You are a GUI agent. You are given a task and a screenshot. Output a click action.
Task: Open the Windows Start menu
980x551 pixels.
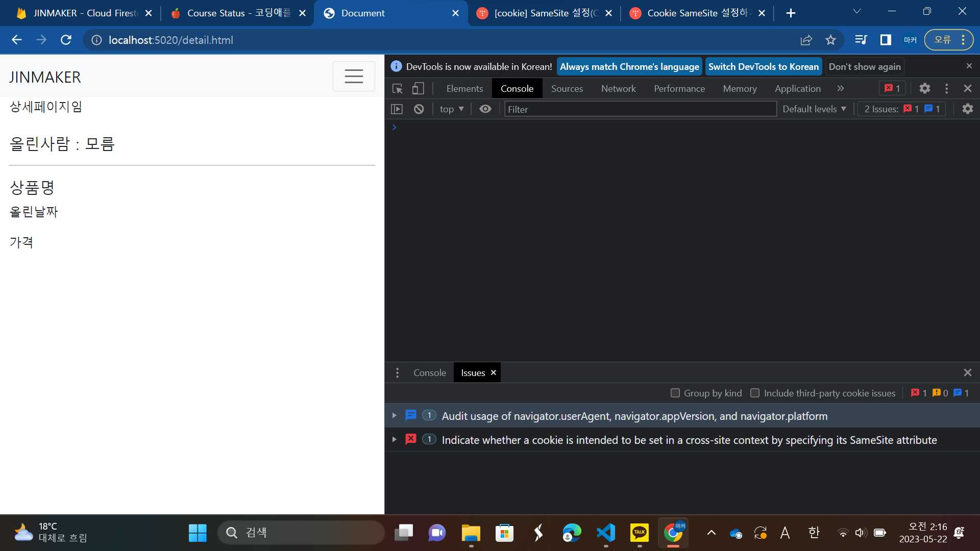[x=198, y=533]
